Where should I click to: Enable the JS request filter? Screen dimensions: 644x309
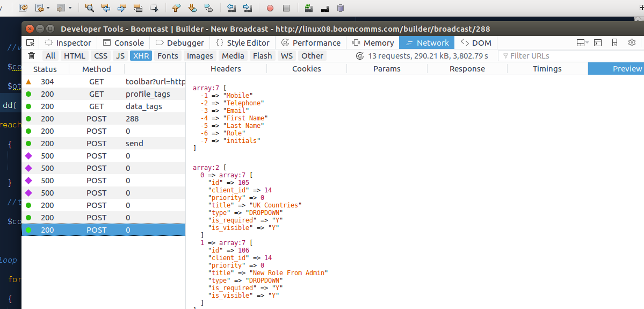pos(120,56)
